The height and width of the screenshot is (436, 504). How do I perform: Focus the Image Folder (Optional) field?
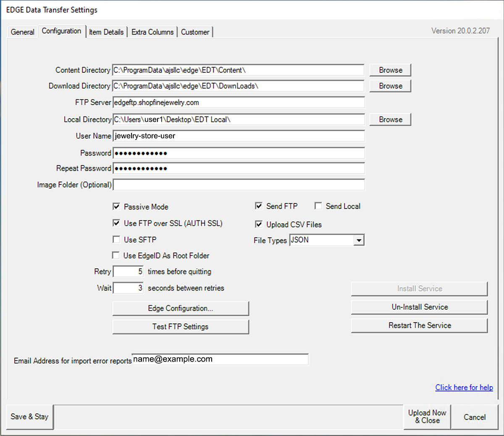[239, 185]
